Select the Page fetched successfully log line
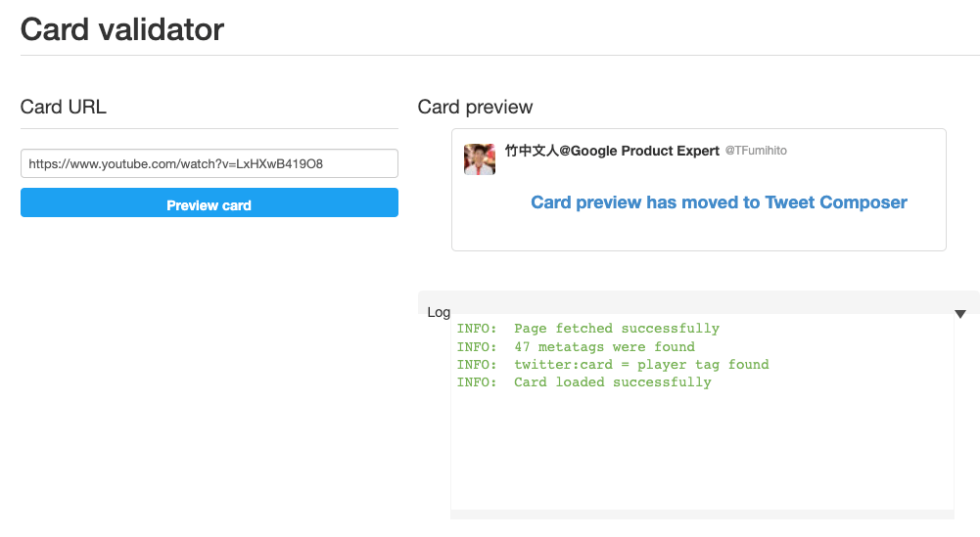 pos(588,329)
